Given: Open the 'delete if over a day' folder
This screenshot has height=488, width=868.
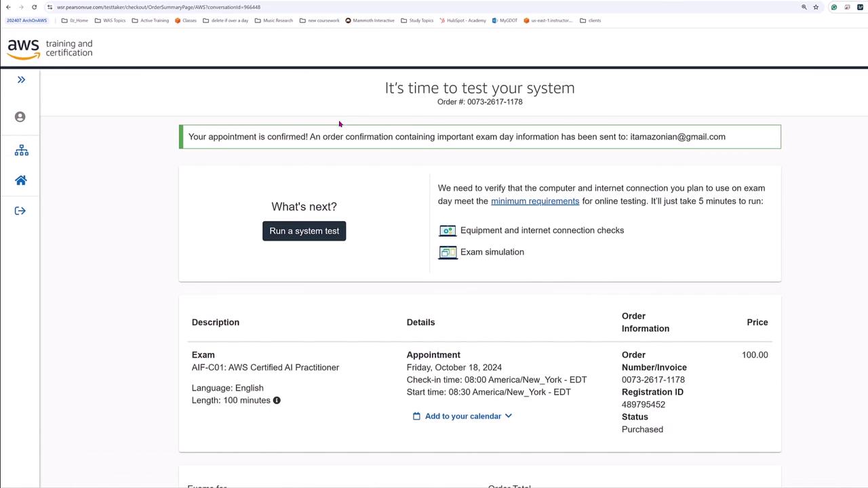Looking at the screenshot, I should pyautogui.click(x=226, y=20).
